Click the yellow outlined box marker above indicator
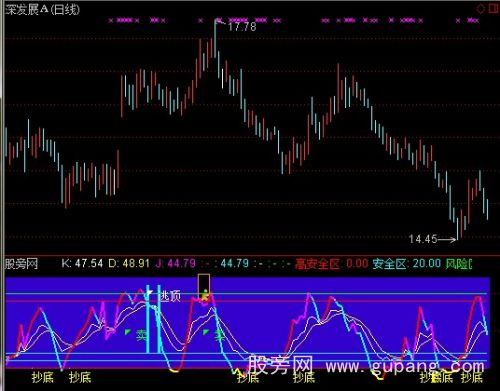This screenshot has height=391, width=500. [x=204, y=287]
